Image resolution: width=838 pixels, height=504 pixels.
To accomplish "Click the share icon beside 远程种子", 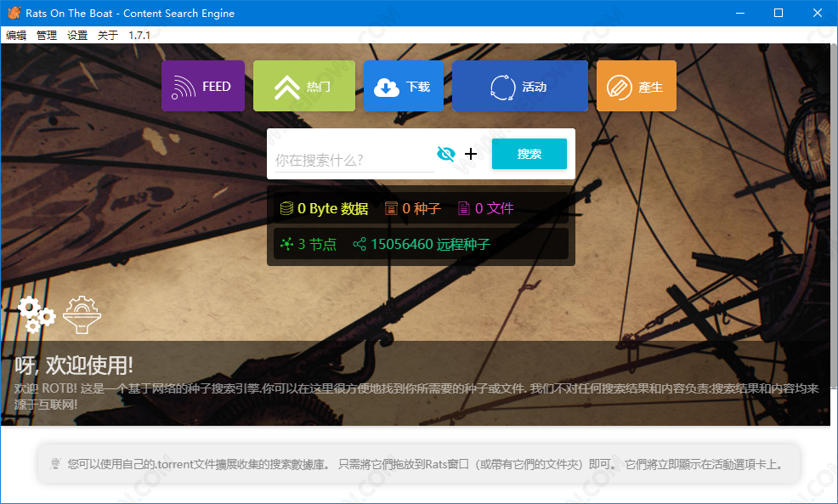I will (360, 244).
